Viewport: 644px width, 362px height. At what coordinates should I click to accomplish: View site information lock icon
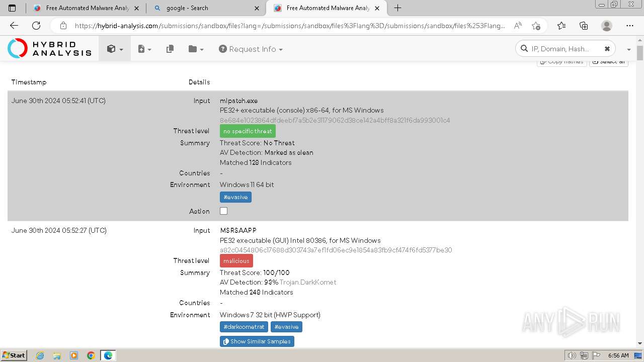tap(63, 26)
